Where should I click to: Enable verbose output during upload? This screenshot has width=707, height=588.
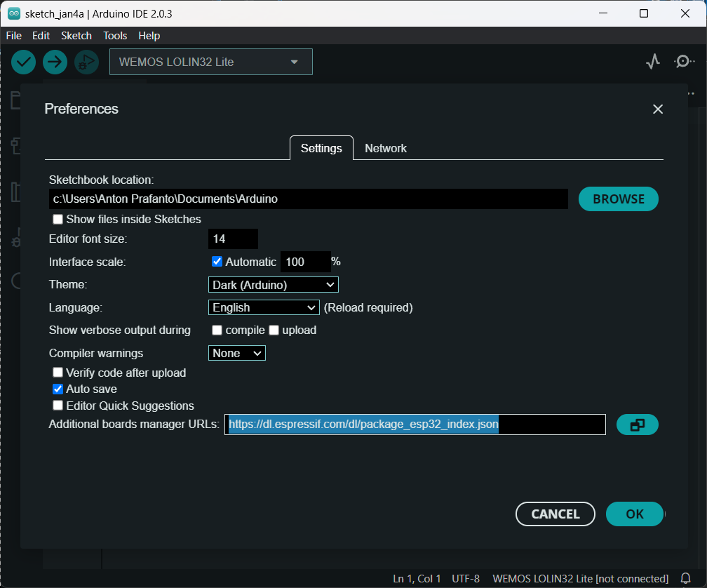coord(274,330)
